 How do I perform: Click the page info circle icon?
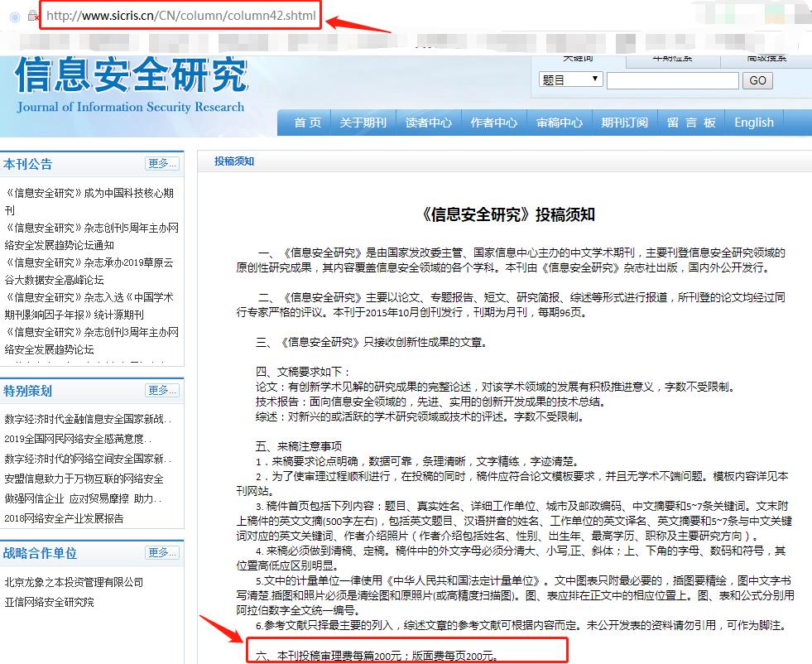point(15,16)
